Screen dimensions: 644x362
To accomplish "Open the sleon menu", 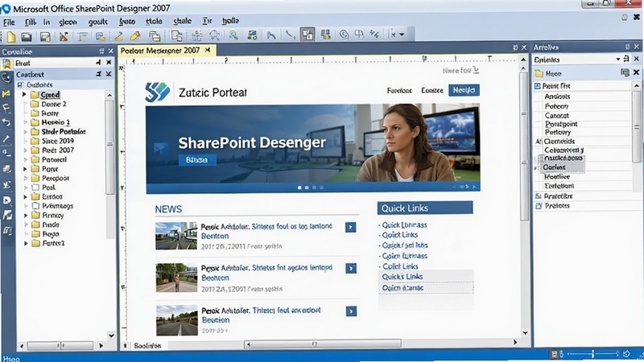I will pyautogui.click(x=68, y=23).
